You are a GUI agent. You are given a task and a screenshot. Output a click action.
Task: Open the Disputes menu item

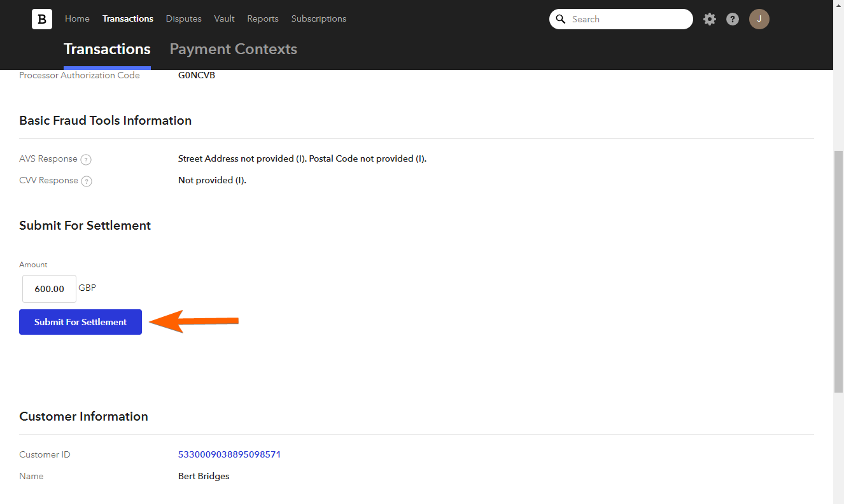click(183, 18)
